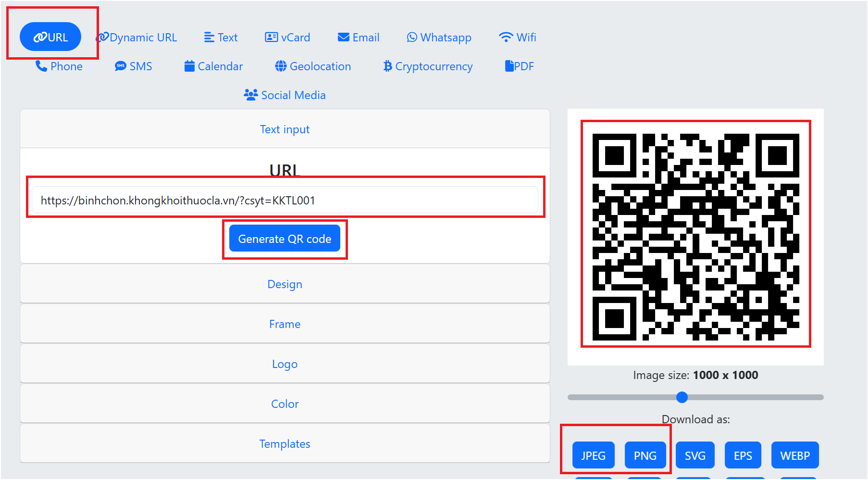Select the URL QR type tab
868x480 pixels.
coord(50,37)
